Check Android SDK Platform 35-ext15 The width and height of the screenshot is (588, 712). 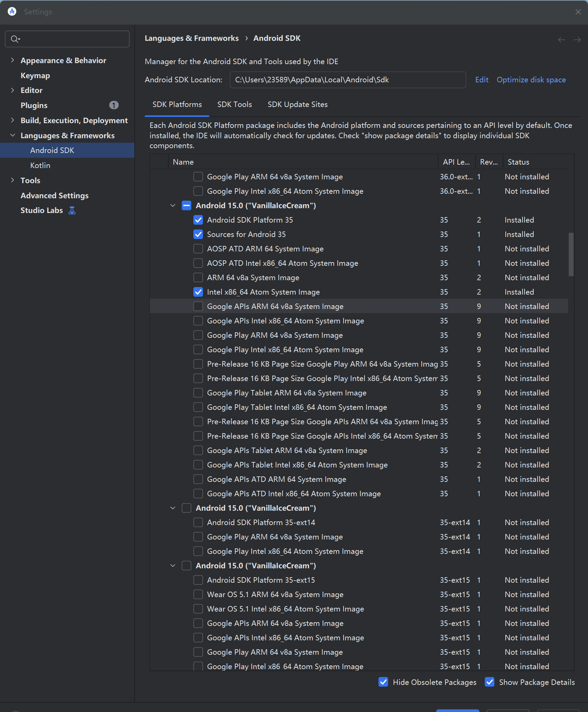tap(198, 580)
